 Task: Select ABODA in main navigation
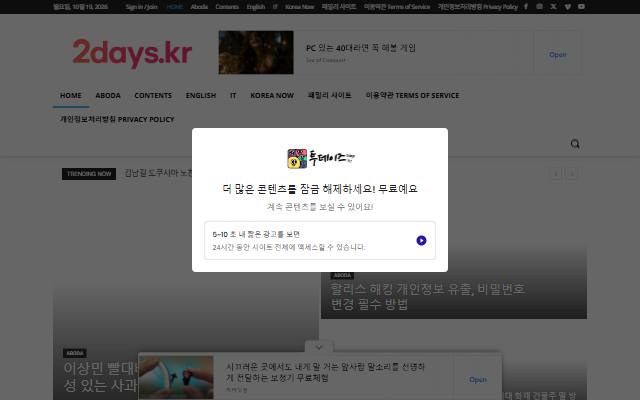pyautogui.click(x=108, y=96)
